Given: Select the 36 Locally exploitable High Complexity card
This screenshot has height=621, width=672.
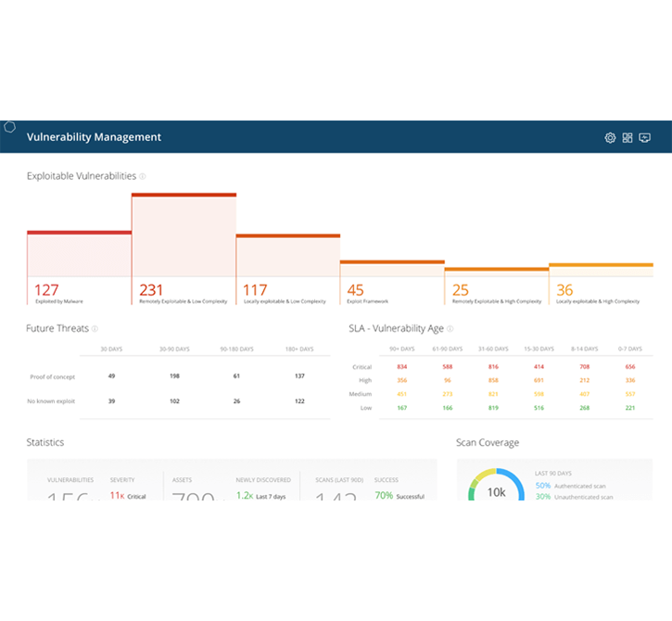Looking at the screenshot, I should pos(601,285).
